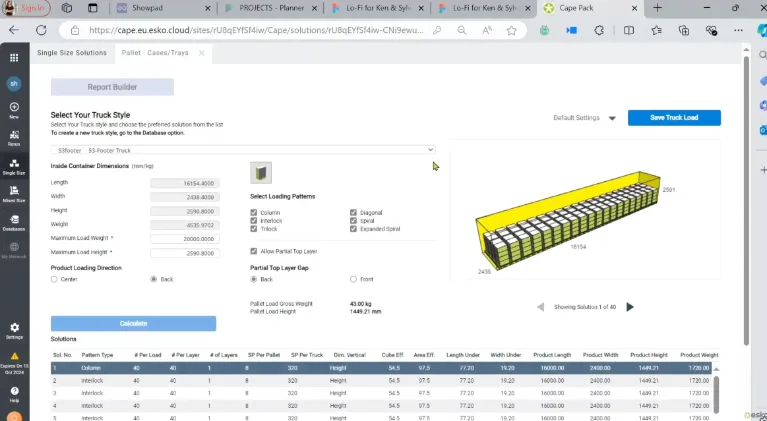
Task: Toggle Allow Partial Top Layer checkbox
Action: click(254, 253)
